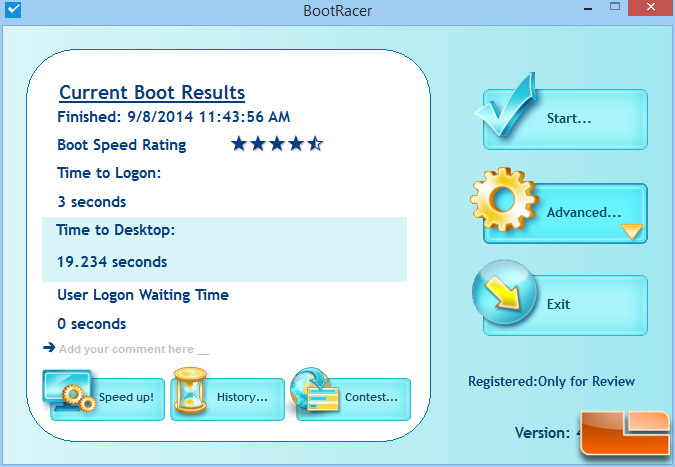Open the Advanced options button
The image size is (675, 467).
click(565, 213)
